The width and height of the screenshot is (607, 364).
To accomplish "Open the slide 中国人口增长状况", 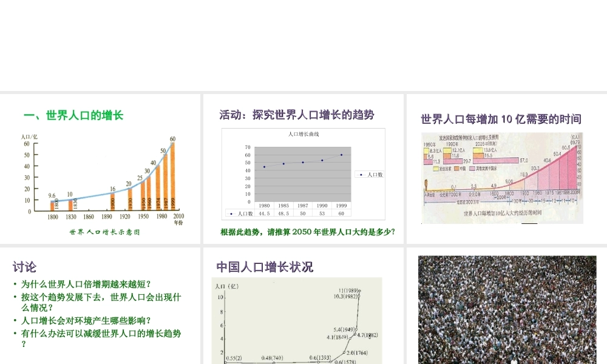I will tap(303, 306).
